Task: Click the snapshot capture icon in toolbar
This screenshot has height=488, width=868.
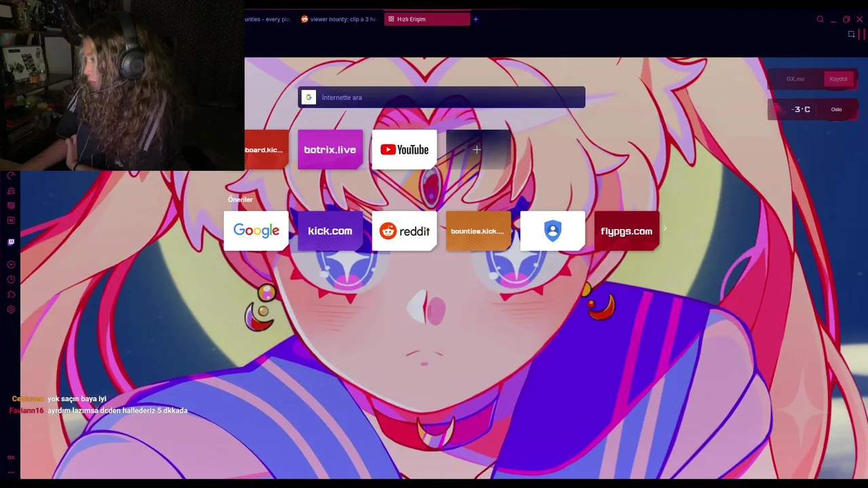Action: point(851,34)
